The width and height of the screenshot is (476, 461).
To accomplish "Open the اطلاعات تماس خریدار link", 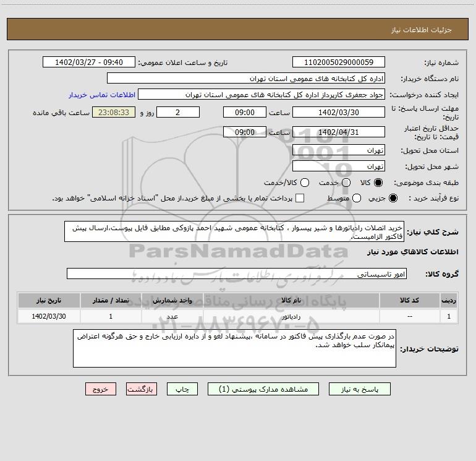I will (x=102, y=95).
